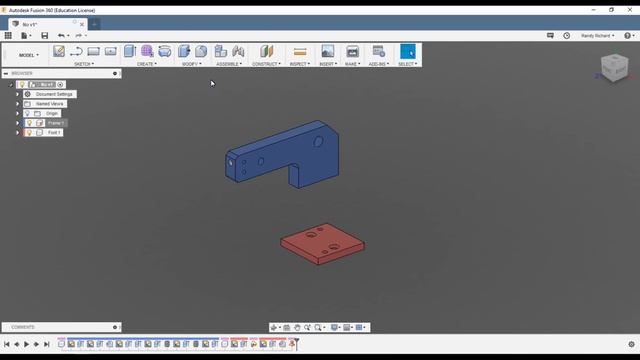Expand the Named Views node

18,104
